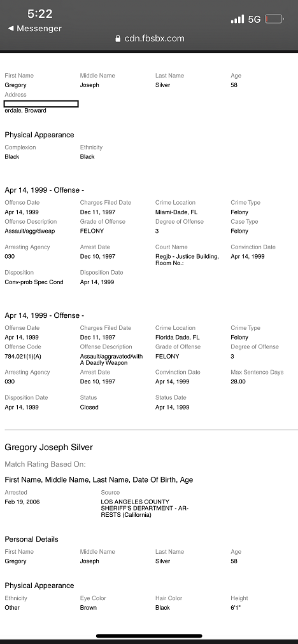Tap the 5G network indicator
The height and width of the screenshot is (644, 298).
pyautogui.click(x=254, y=19)
